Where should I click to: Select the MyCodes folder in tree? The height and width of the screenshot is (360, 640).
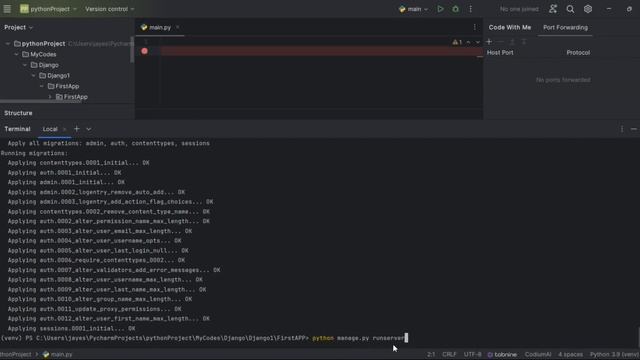tap(43, 54)
